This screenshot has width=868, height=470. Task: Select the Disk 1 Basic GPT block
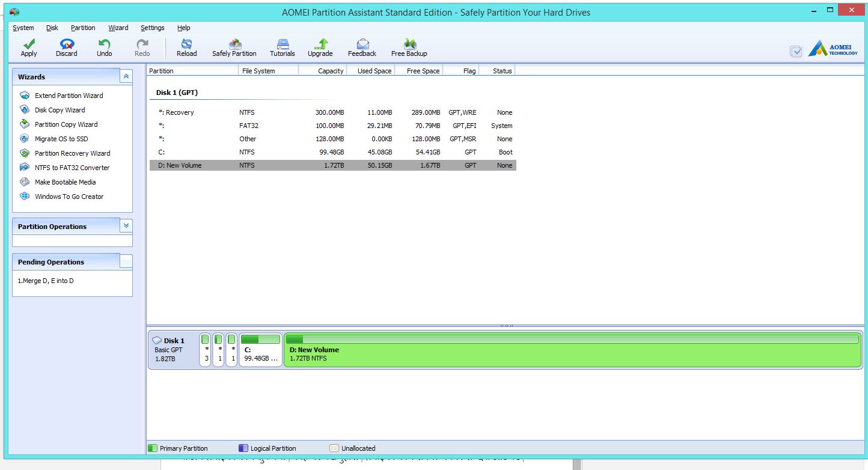173,350
